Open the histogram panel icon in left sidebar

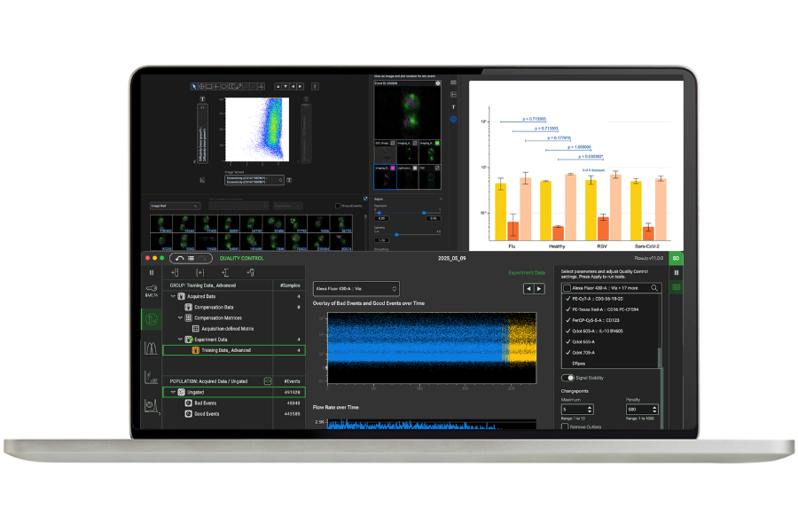[x=151, y=348]
